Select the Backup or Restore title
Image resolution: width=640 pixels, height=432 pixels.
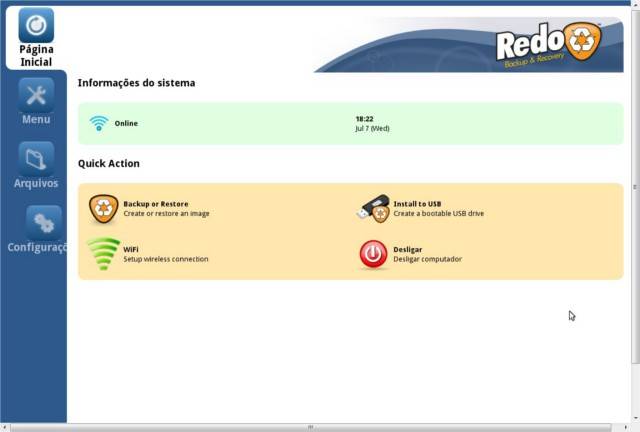(x=156, y=204)
